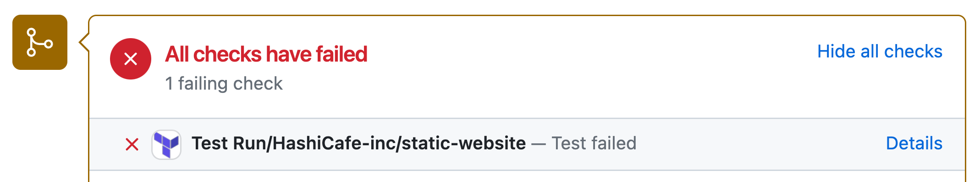Click the failing check row's red cross mark
Screen dimensions: 980x182
pos(132,144)
